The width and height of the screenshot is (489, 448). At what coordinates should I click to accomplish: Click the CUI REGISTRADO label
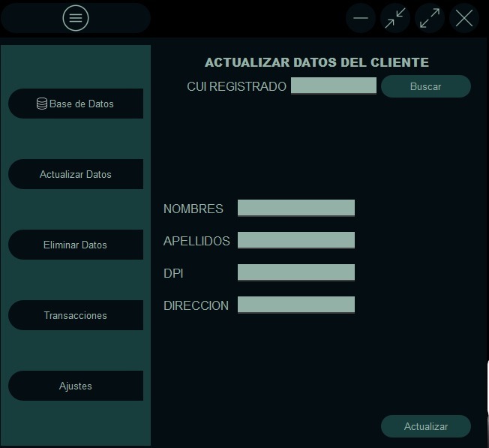click(x=236, y=87)
